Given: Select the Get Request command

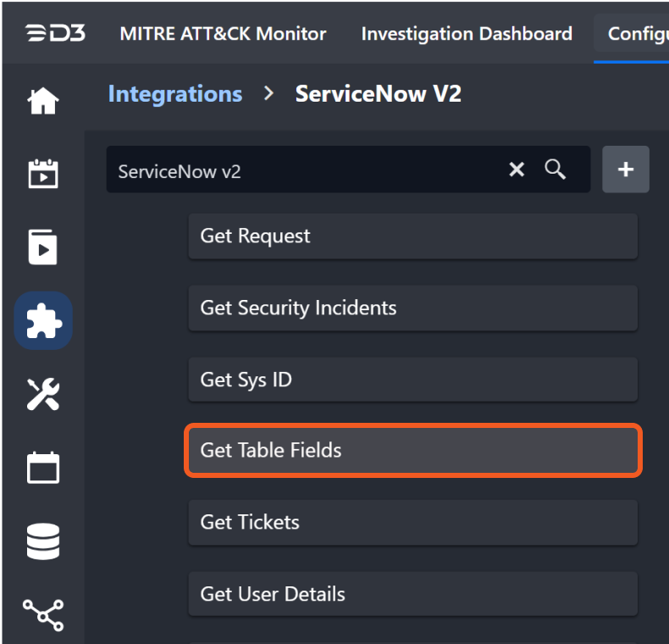Looking at the screenshot, I should (412, 236).
